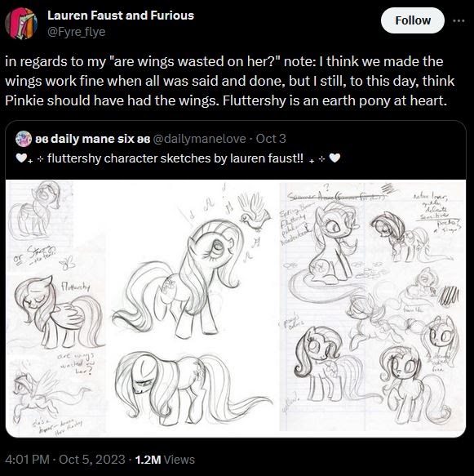Screen dimensions: 474x476
Task: View the left sketch page with wings note
Action: click(55, 306)
